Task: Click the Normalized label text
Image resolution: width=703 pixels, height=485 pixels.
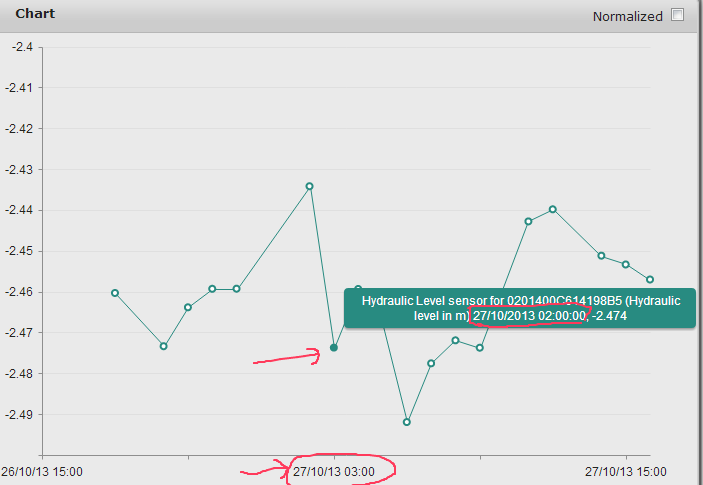Action: (627, 17)
